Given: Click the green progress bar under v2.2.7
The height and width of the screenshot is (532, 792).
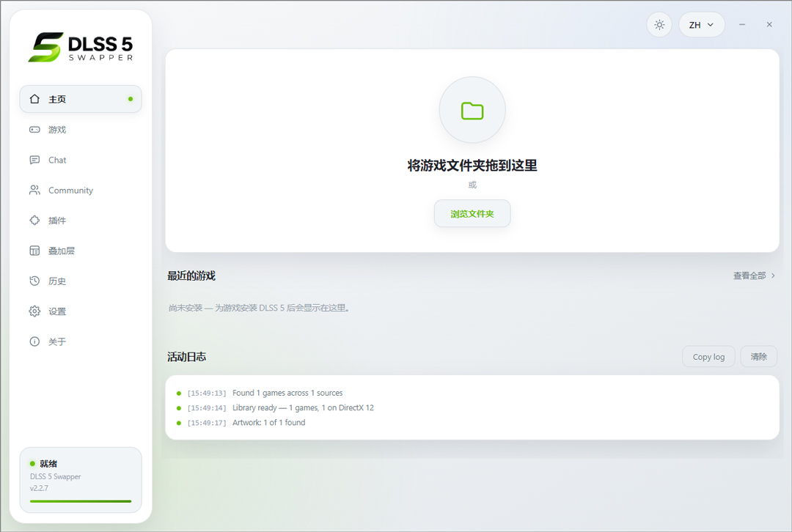Looking at the screenshot, I should click(81, 501).
